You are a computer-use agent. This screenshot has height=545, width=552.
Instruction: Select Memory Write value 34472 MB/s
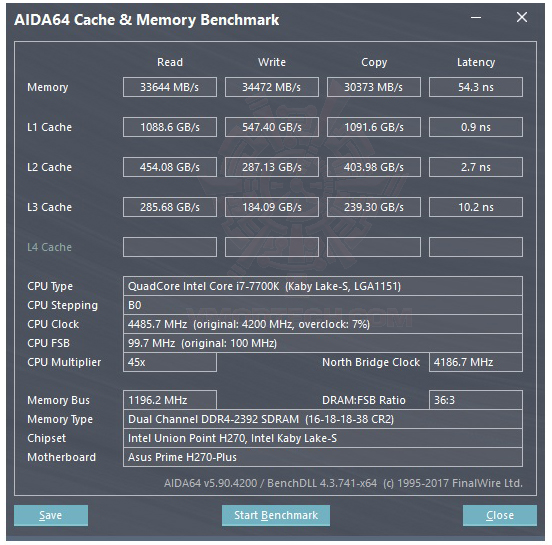pyautogui.click(x=272, y=87)
